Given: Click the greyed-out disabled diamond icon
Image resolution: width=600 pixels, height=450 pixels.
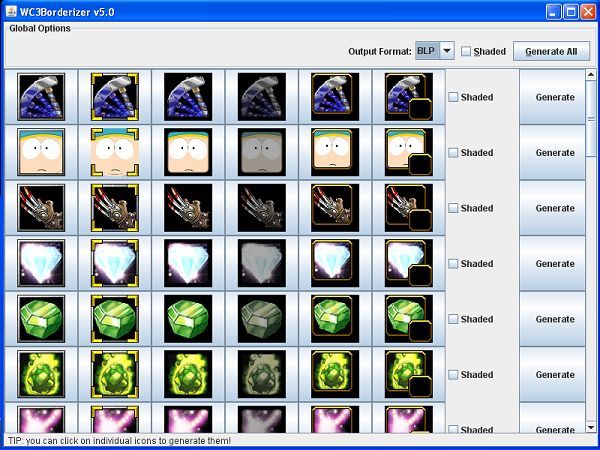Looking at the screenshot, I should click(x=262, y=263).
